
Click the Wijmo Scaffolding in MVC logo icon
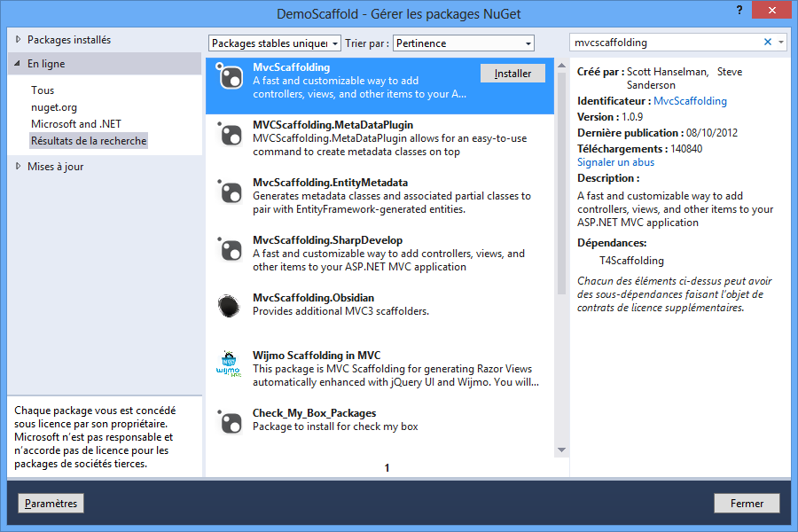tap(229, 364)
